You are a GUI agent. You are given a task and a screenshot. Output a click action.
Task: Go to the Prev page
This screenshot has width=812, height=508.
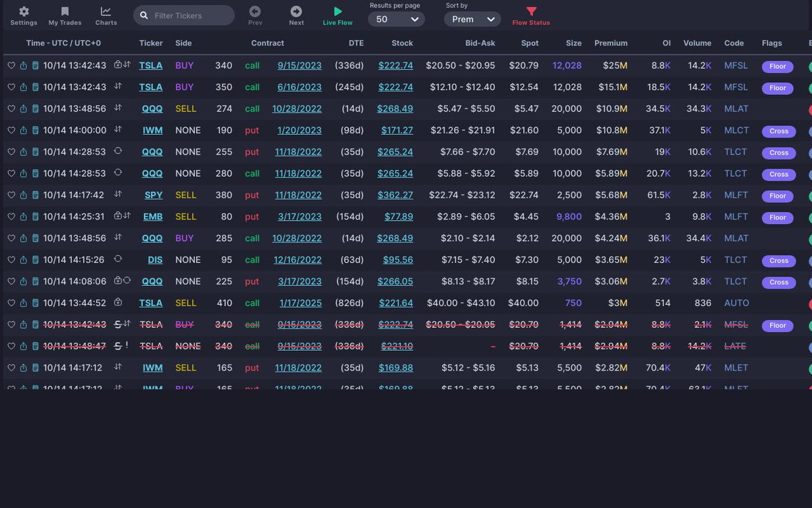(x=255, y=16)
